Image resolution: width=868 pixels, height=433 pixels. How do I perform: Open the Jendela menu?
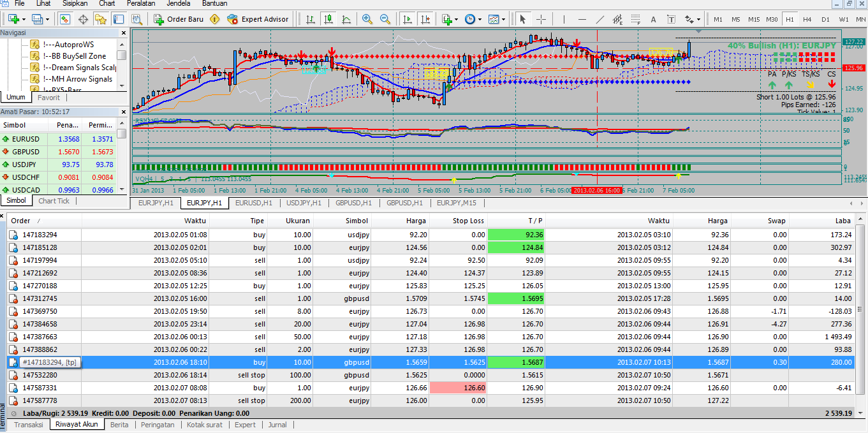coord(178,3)
